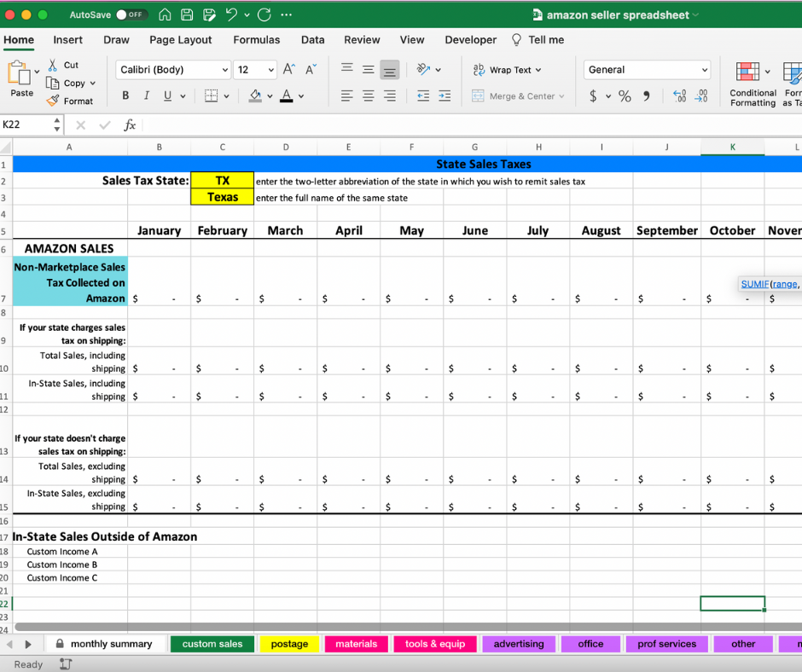The image size is (802, 672).
Task: Toggle Bold formatting
Action: (125, 96)
